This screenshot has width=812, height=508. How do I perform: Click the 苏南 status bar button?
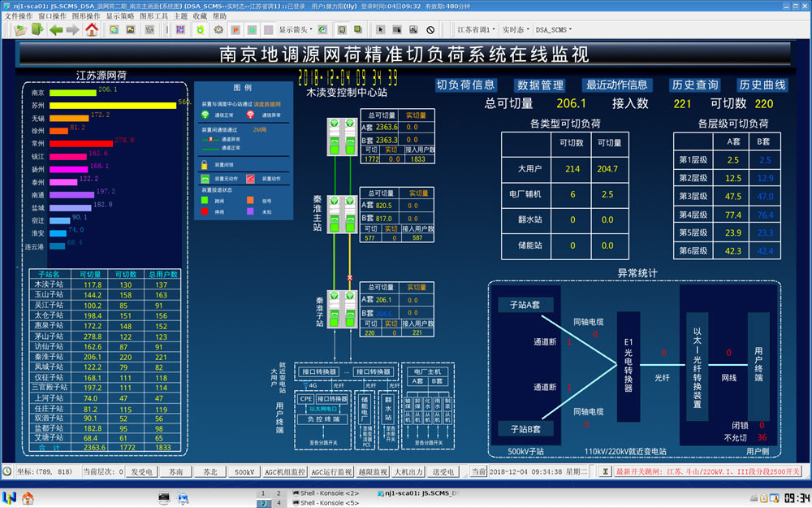coord(176,471)
